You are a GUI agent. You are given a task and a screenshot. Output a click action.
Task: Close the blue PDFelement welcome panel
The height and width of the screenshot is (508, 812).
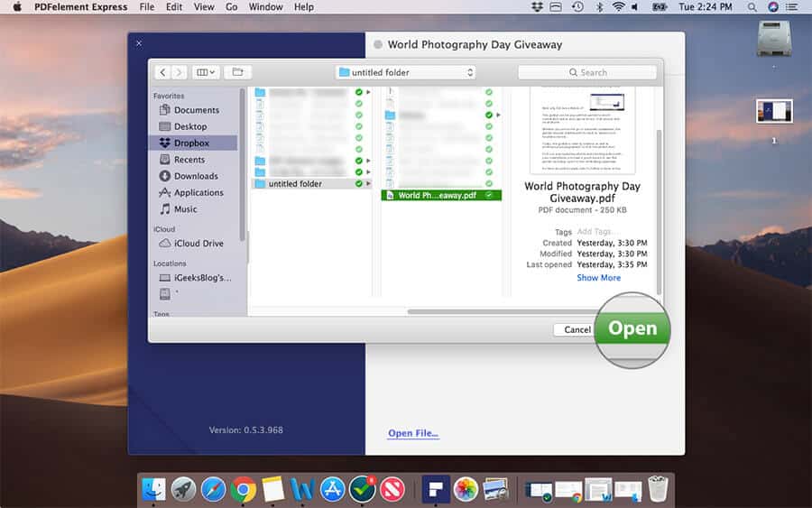click(139, 43)
